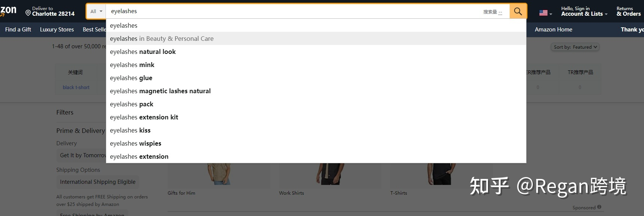Click the orange magnifying glass search button
The image size is (644, 216).
(518, 11)
